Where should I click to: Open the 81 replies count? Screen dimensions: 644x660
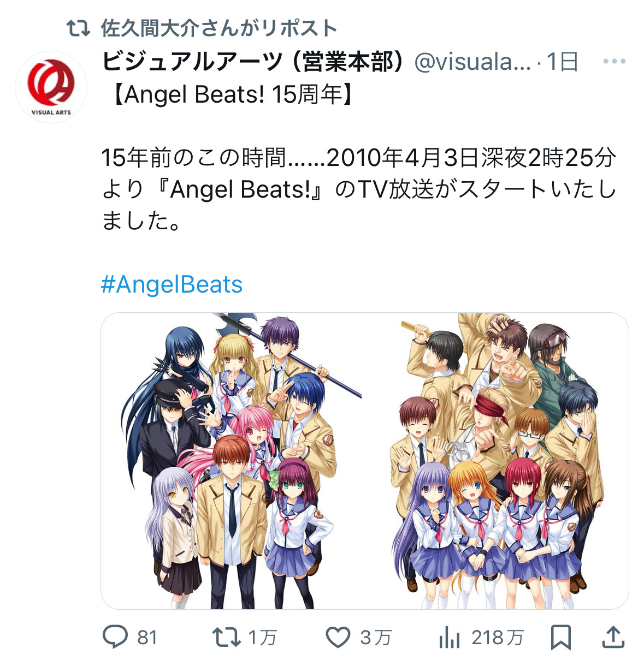147,637
